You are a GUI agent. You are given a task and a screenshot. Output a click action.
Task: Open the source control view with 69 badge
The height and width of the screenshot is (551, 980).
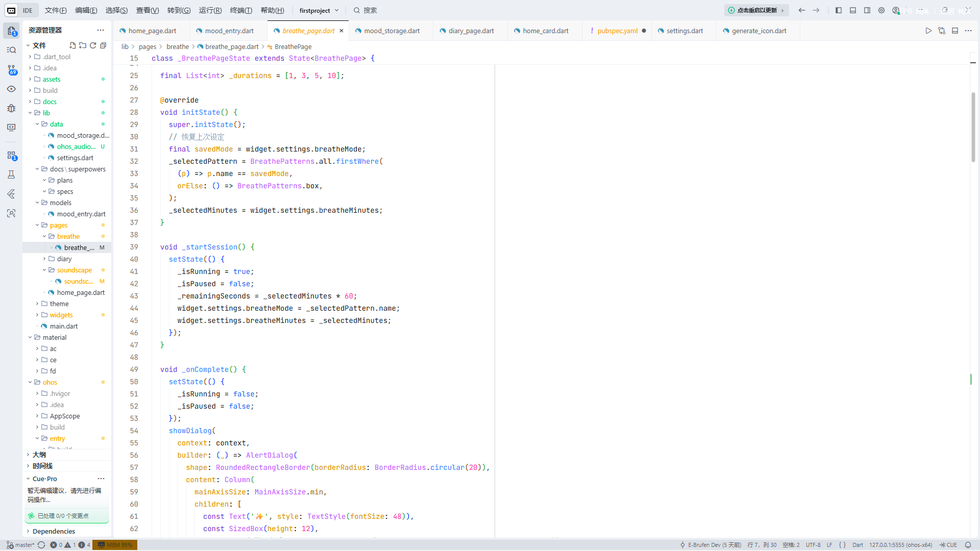click(x=11, y=69)
